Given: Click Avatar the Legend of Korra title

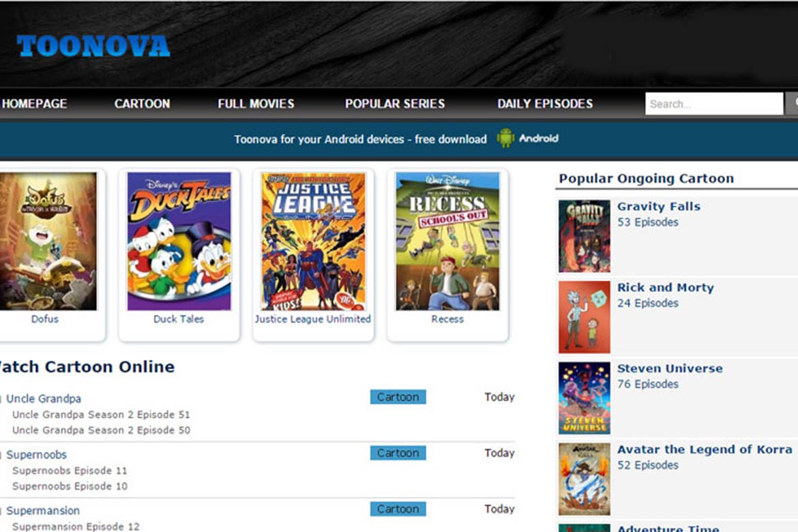Looking at the screenshot, I should coord(705,449).
